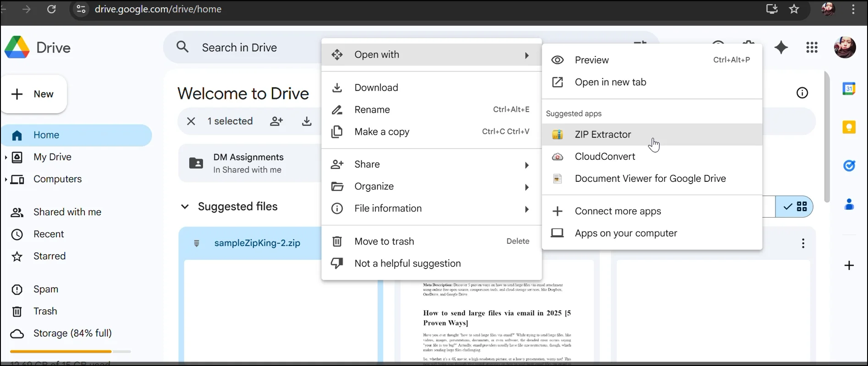Click Connect more apps
Viewport: 868px width, 366px height.
click(652, 211)
